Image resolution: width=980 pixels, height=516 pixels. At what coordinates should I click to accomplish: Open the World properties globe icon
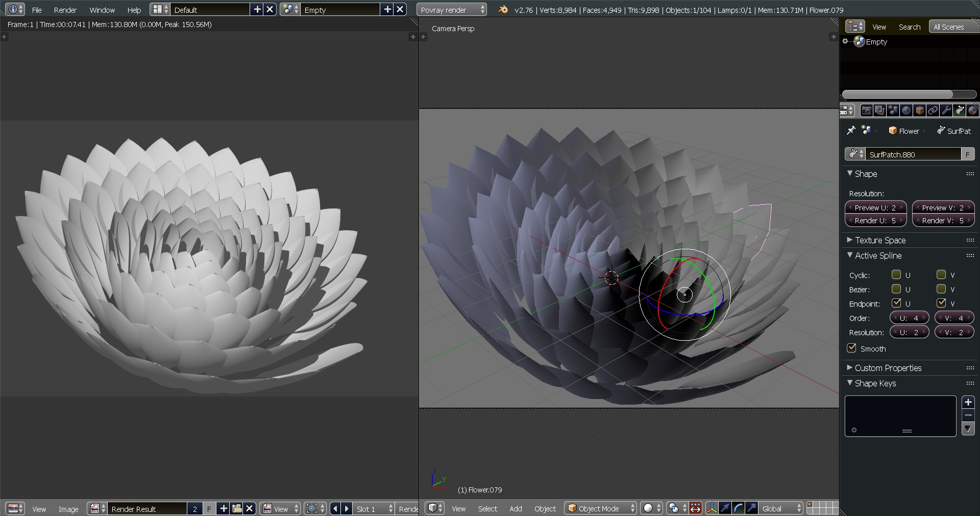[906, 111]
